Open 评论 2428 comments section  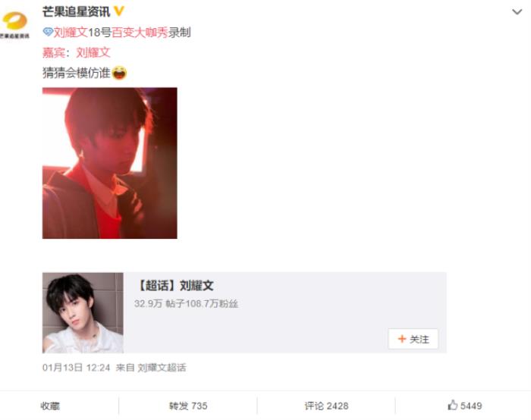click(326, 406)
